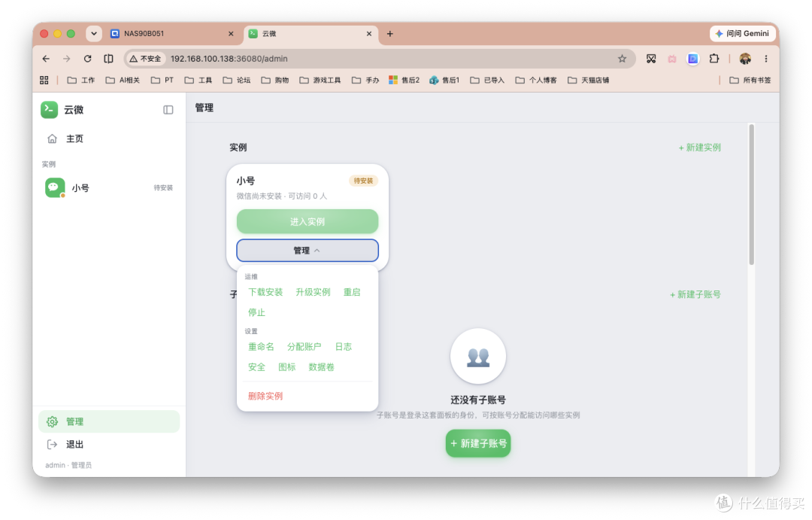Open the 个人博客 bookmark folder
Image resolution: width=812 pixels, height=520 pixels.
click(x=536, y=80)
